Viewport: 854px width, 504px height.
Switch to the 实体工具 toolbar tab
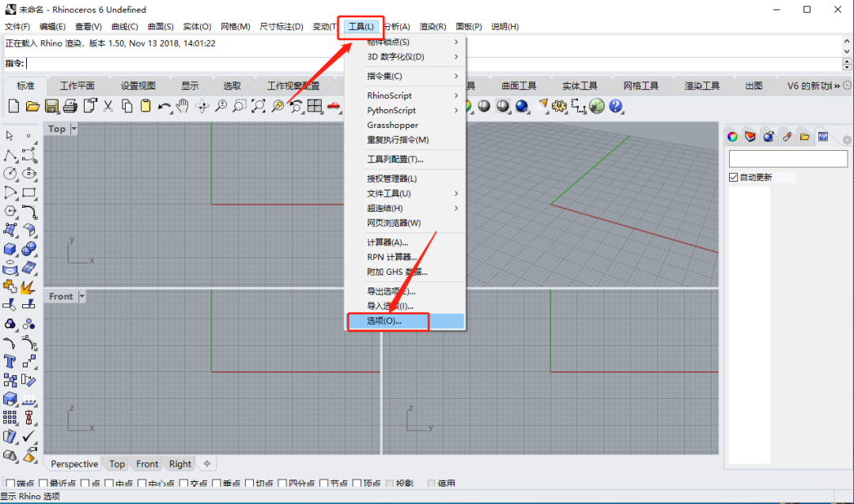coord(580,85)
